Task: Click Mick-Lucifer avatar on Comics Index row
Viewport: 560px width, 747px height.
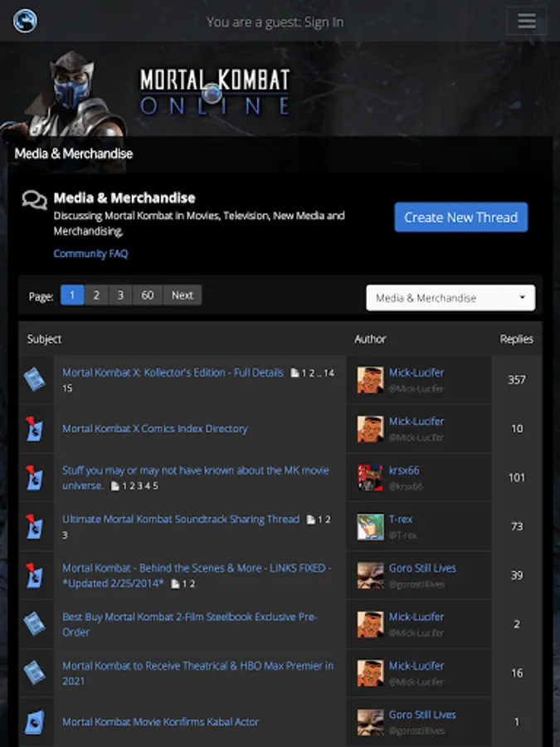Action: [371, 429]
